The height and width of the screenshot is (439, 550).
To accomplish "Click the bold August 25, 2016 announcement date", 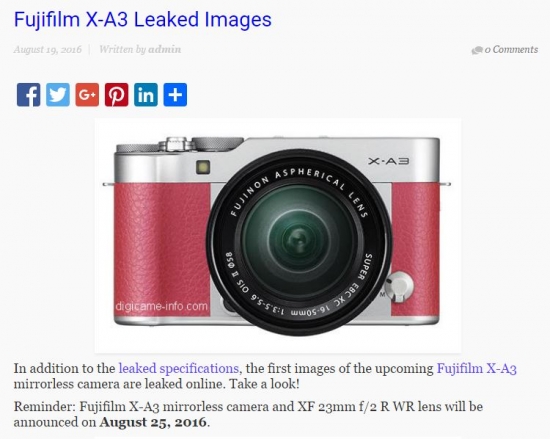I will click(x=153, y=422).
